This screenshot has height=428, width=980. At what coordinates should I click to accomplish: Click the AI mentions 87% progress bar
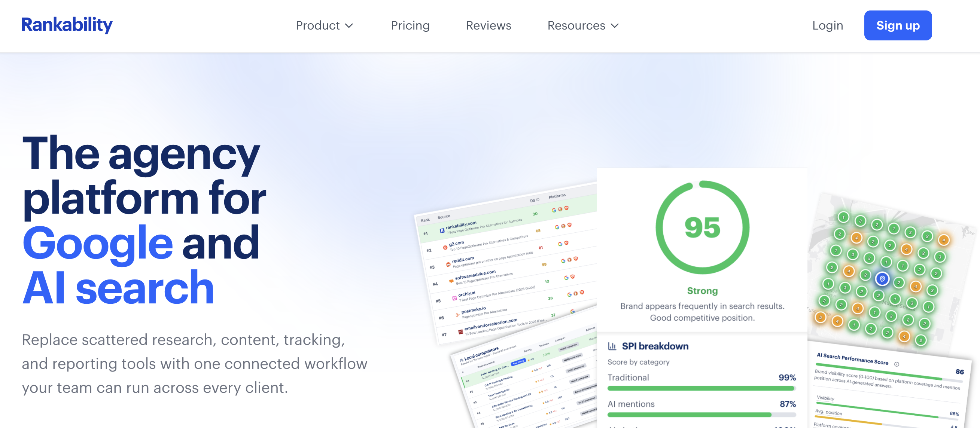tap(701, 415)
